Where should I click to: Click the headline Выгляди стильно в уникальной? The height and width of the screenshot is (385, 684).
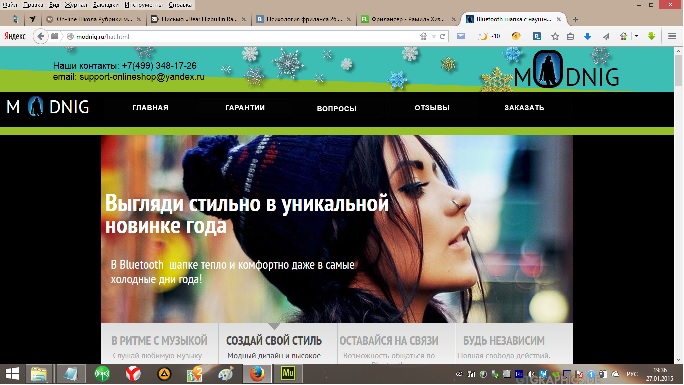247,204
